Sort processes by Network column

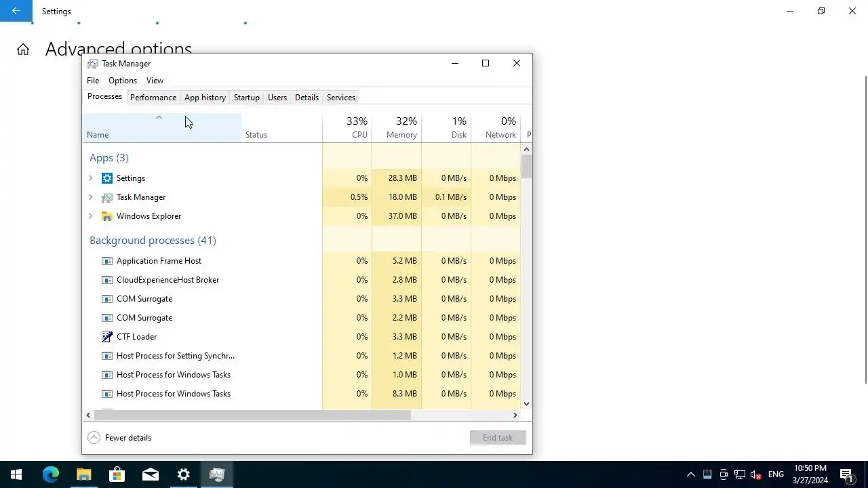pyautogui.click(x=496, y=127)
